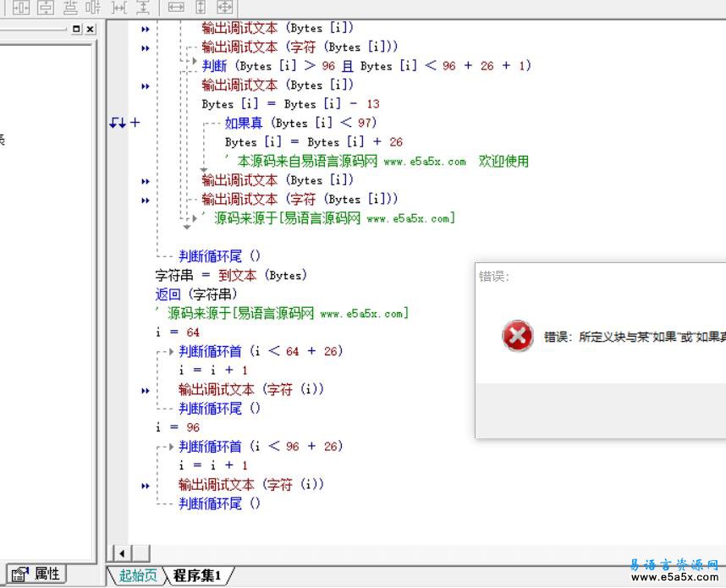This screenshot has width=726, height=588.
Task: Click the jump marker beside 如果真 line
Action: pos(118,123)
